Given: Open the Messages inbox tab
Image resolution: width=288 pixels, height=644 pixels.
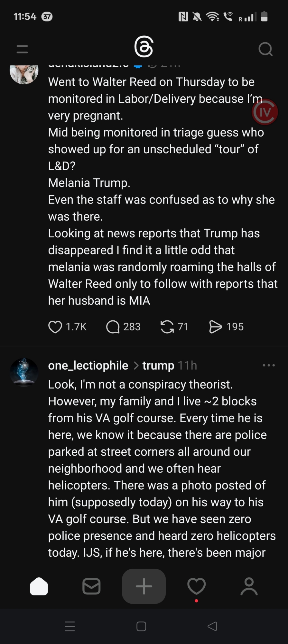Looking at the screenshot, I should (91, 586).
